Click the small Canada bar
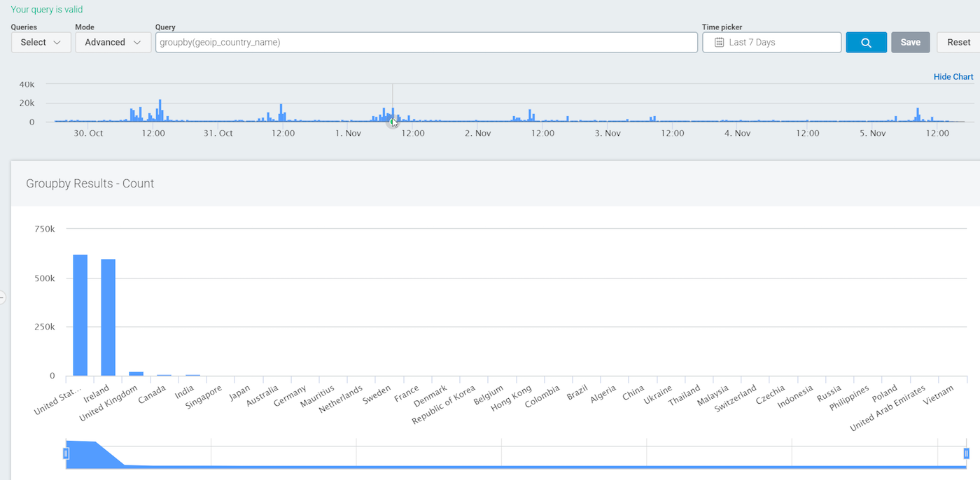The width and height of the screenshot is (980, 480). click(x=164, y=375)
